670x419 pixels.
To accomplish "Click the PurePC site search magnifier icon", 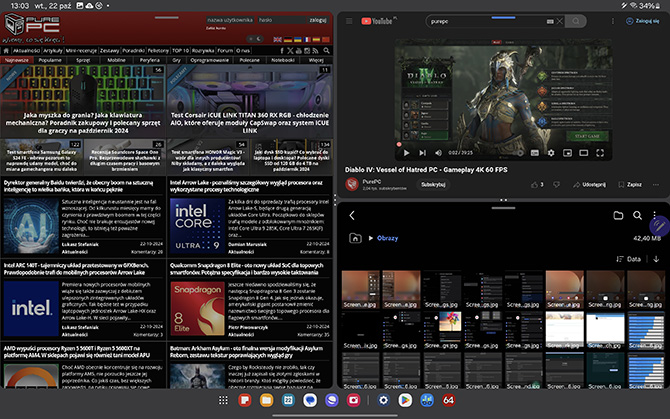I will 326,50.
